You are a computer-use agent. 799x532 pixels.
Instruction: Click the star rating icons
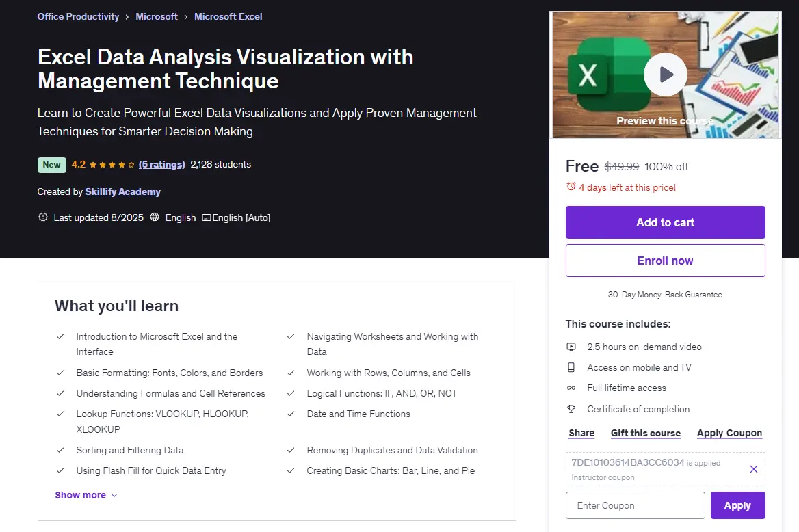[x=112, y=165]
